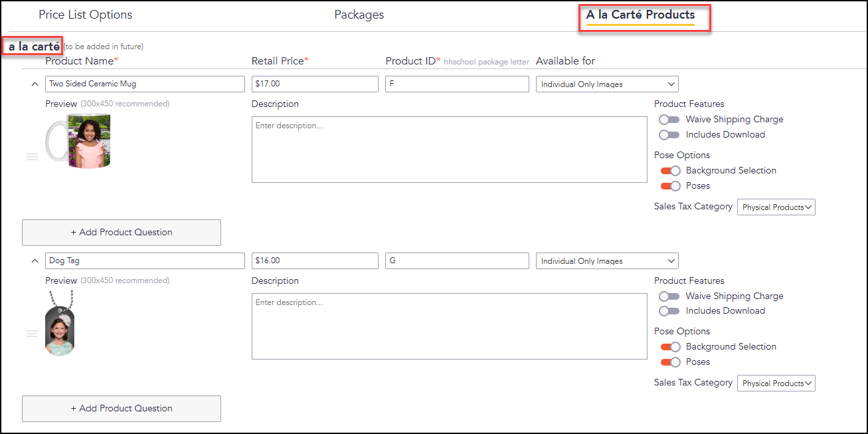
Task: Click drag handle icon beside Dog Tag preview
Action: pyautogui.click(x=32, y=334)
